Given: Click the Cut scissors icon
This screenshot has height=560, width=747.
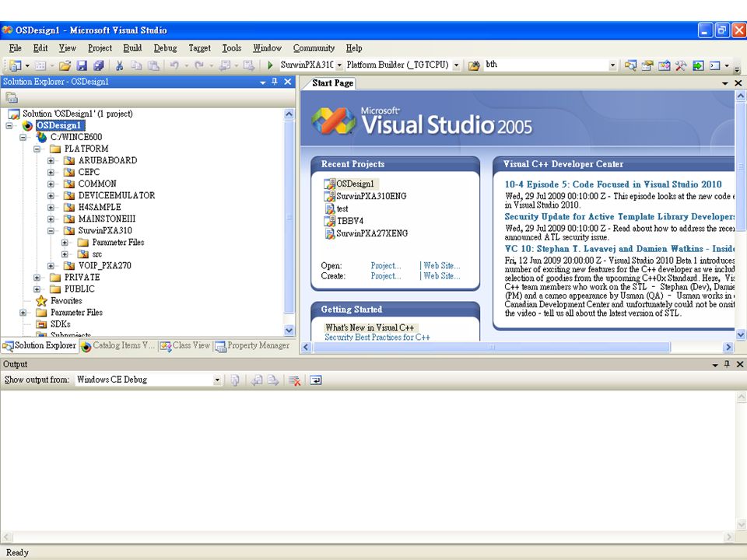Looking at the screenshot, I should (x=120, y=65).
